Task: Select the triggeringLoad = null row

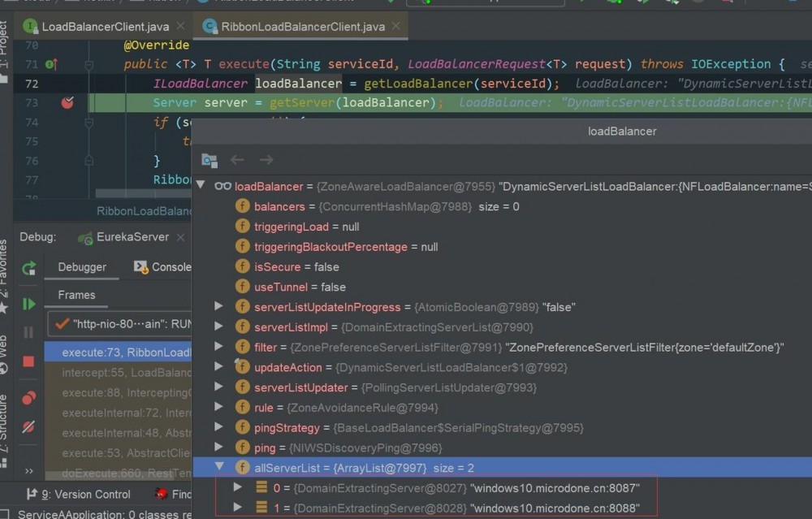Action: (503, 227)
